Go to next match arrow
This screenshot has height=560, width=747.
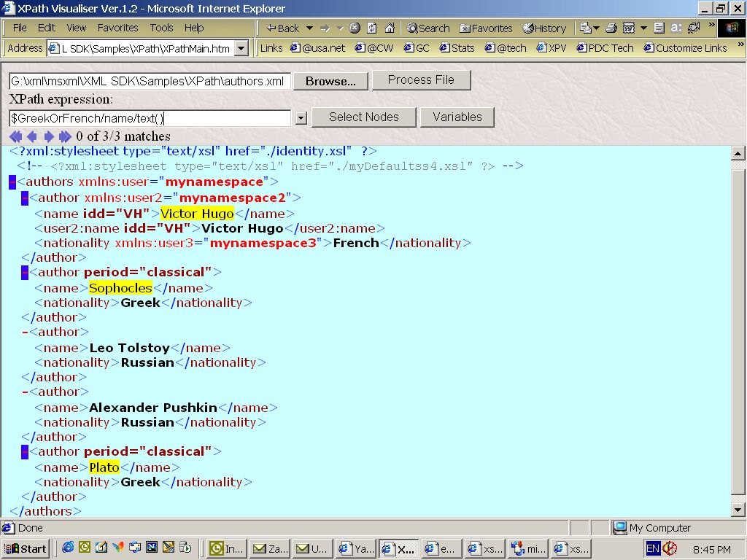click(49, 136)
